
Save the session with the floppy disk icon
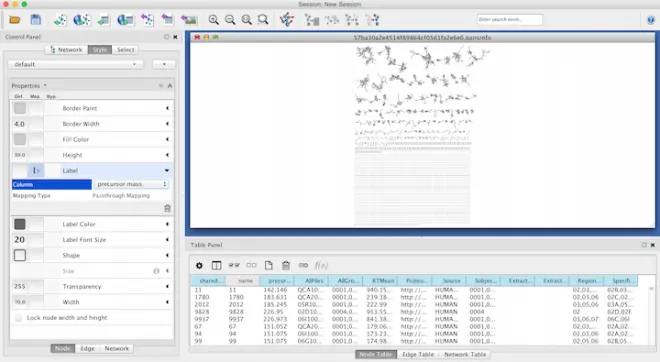[x=36, y=20]
